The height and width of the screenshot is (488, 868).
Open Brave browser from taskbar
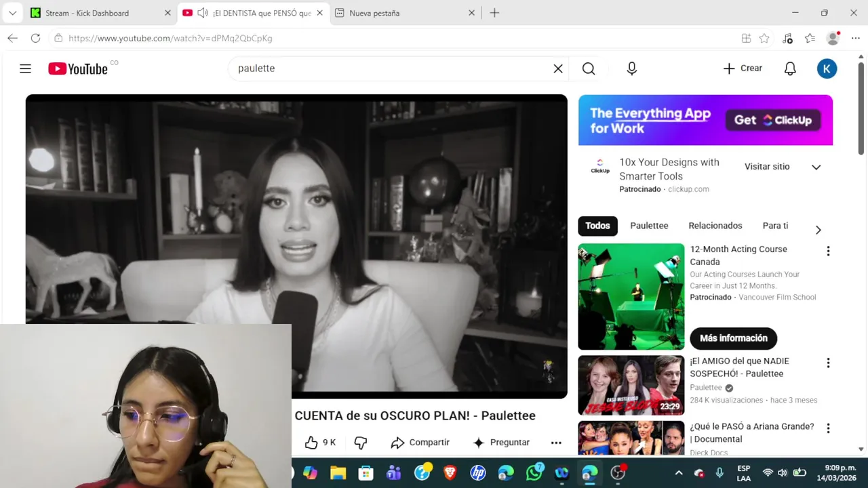[x=450, y=472]
